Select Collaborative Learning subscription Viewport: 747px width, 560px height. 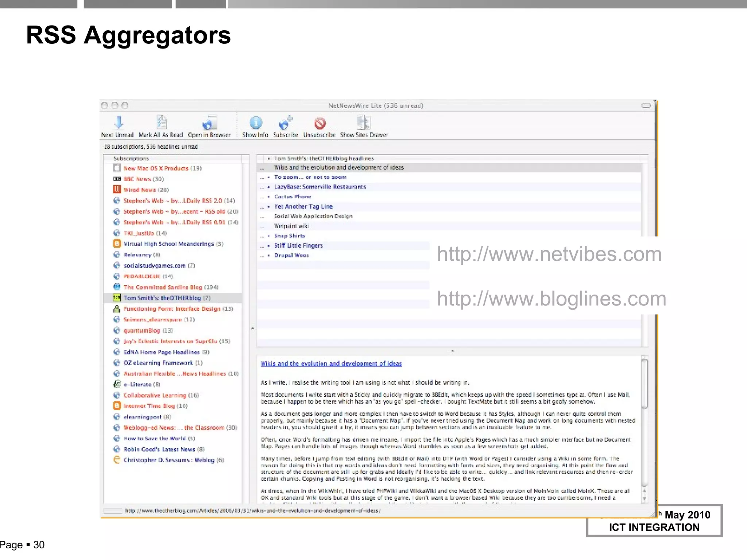click(x=172, y=395)
